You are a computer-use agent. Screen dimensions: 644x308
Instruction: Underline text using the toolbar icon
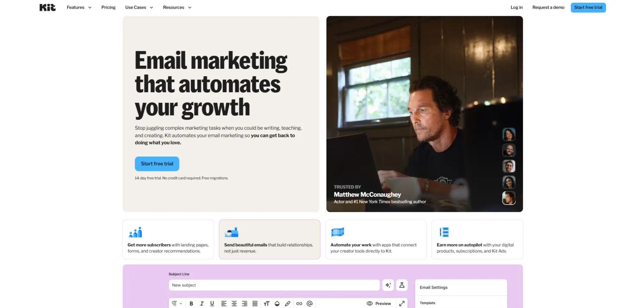click(x=212, y=304)
